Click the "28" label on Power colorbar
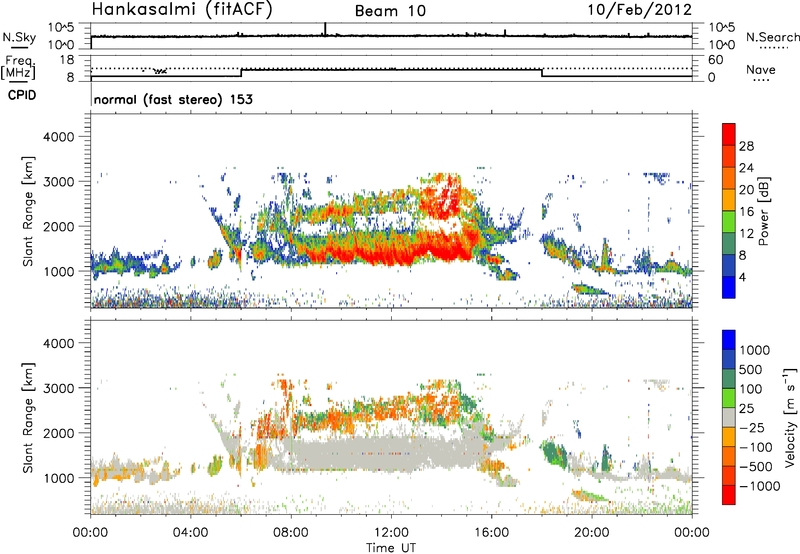Image resolution: width=800 pixels, height=554 pixels. click(x=746, y=146)
